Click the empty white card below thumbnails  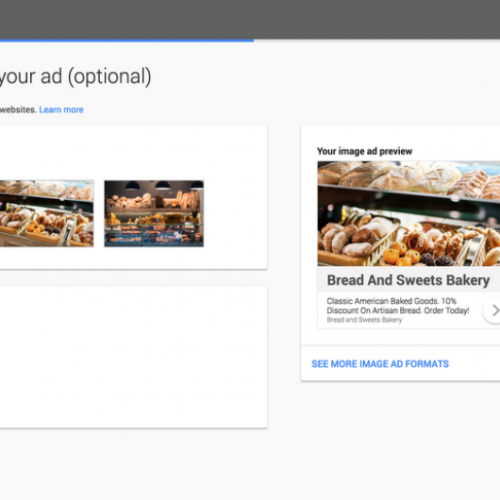[133, 357]
